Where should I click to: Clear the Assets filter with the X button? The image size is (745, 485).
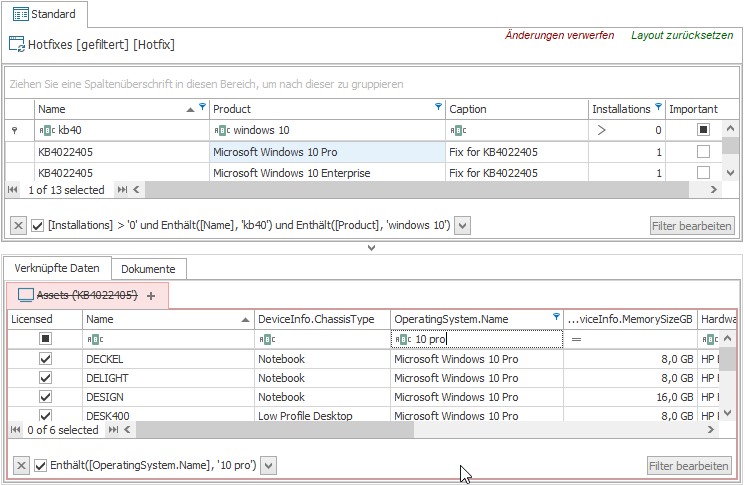point(21,465)
